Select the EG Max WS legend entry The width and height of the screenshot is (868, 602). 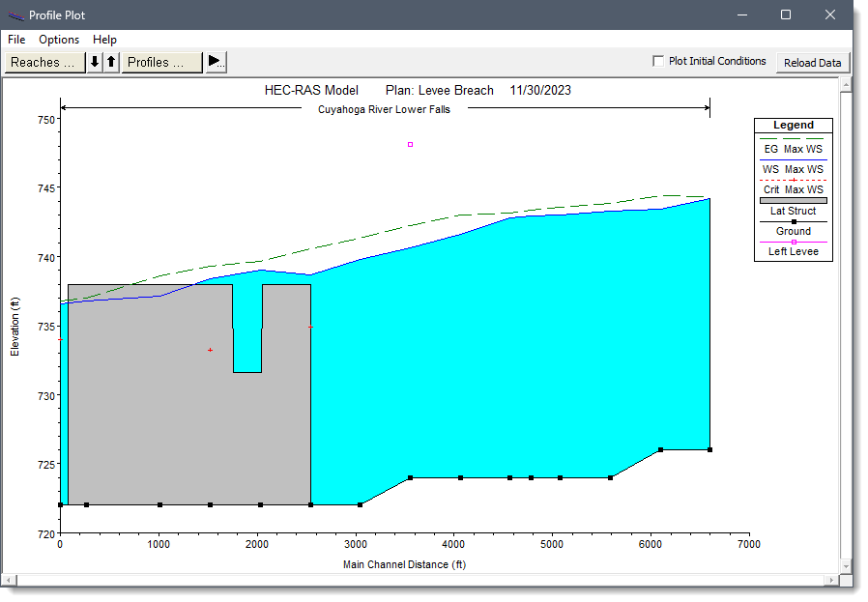click(793, 149)
